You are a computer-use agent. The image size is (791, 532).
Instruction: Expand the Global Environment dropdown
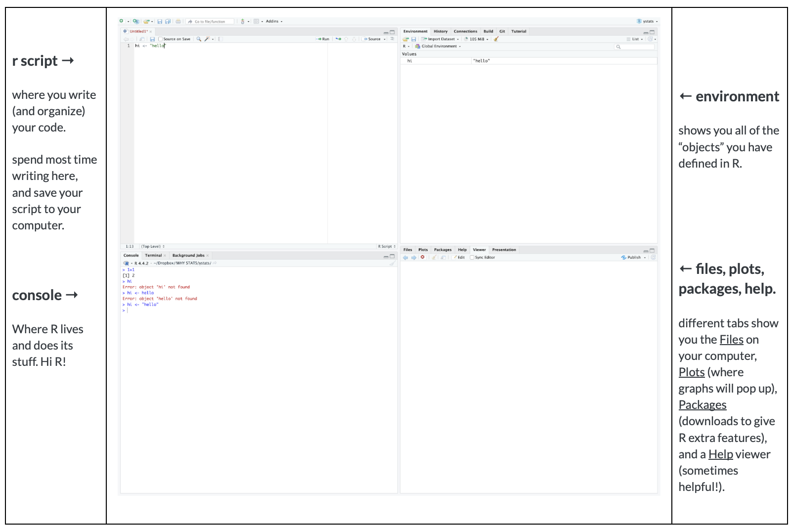tap(440, 46)
